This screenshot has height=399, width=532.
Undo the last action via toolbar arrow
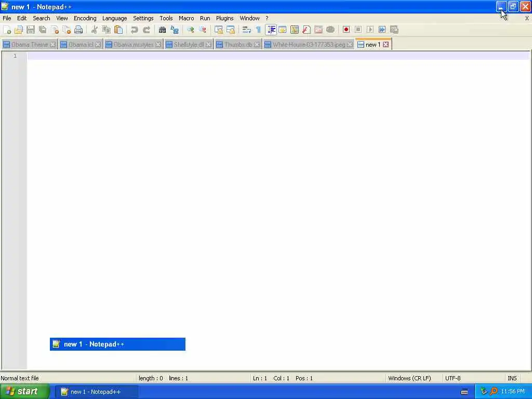[x=135, y=30]
